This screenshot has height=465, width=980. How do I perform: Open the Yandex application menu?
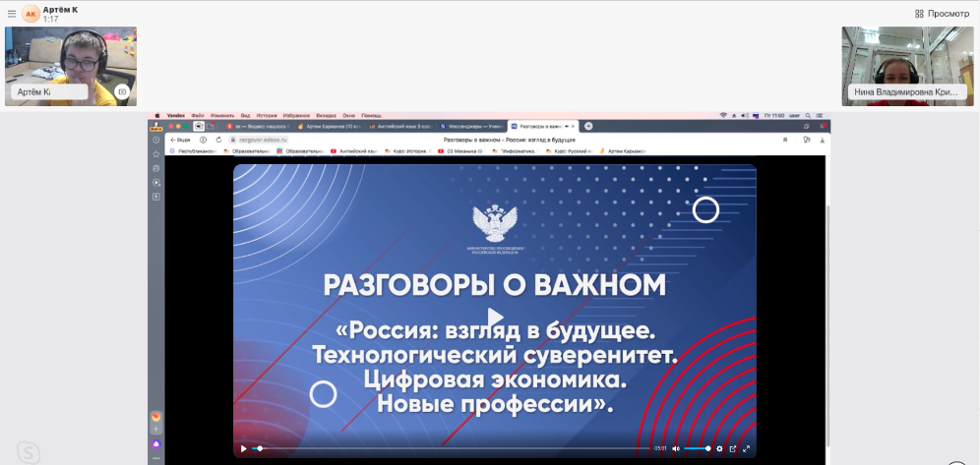tap(174, 115)
